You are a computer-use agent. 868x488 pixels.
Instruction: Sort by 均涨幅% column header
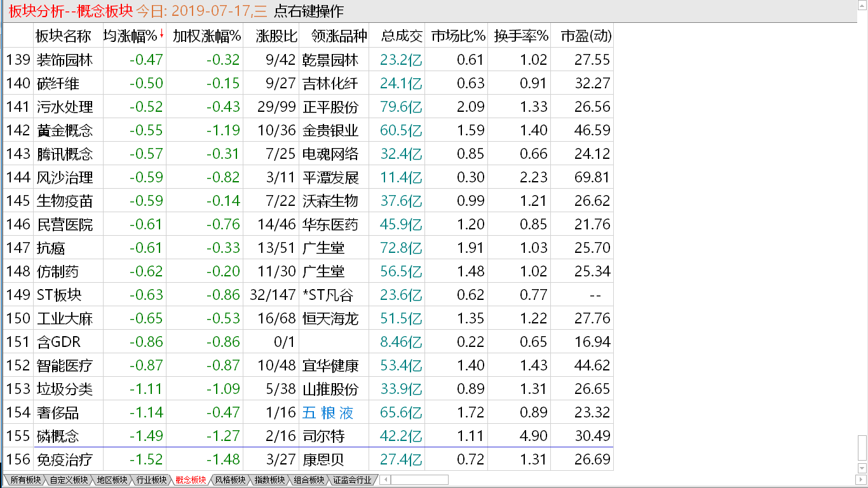coord(130,36)
